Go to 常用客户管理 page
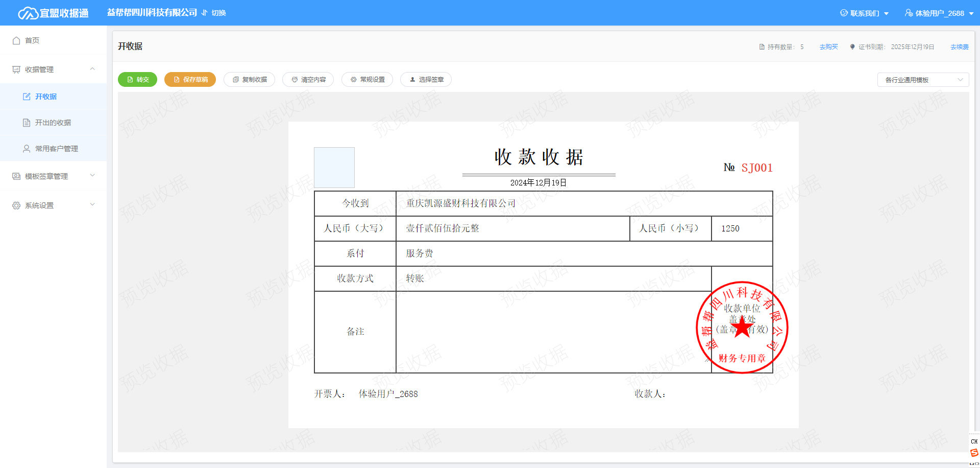Screen dimensions: 980x468 point(56,149)
